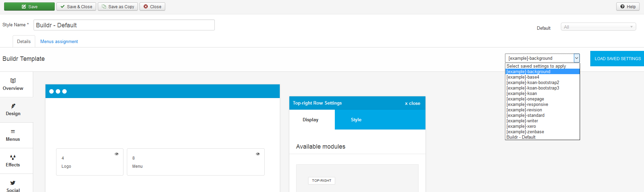Select [example]-writer option

click(542, 121)
